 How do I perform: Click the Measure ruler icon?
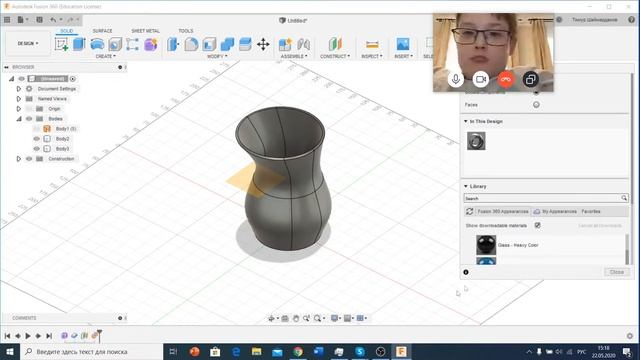pyautogui.click(x=372, y=44)
